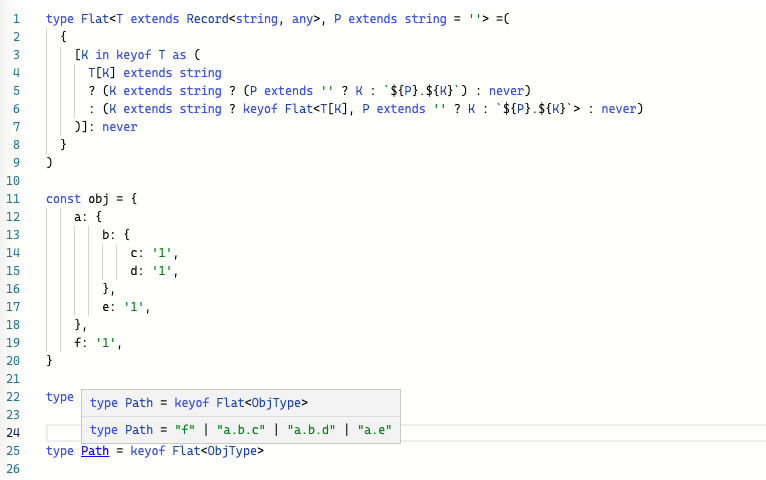Click line number 11 in the gutter
The width and height of the screenshot is (766, 480).
[x=13, y=199]
